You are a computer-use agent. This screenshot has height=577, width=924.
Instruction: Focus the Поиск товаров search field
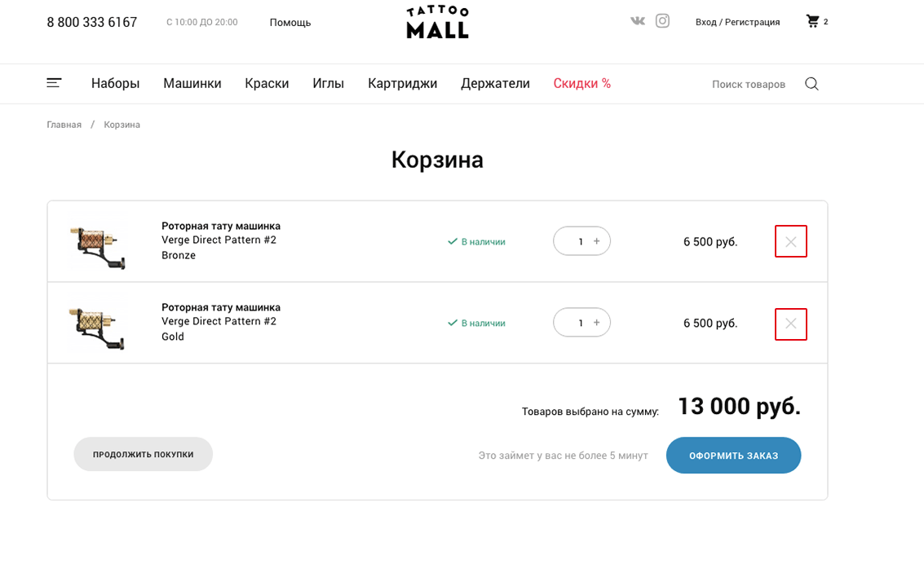click(748, 84)
